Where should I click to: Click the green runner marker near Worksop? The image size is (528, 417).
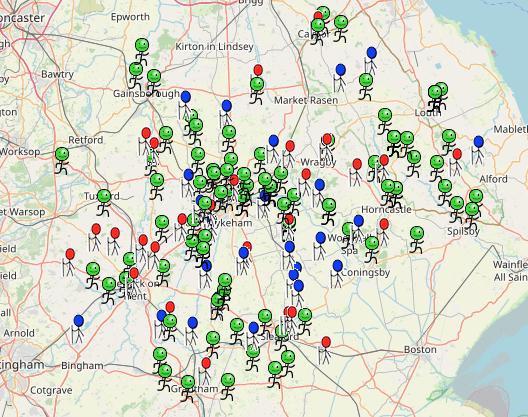click(x=62, y=161)
